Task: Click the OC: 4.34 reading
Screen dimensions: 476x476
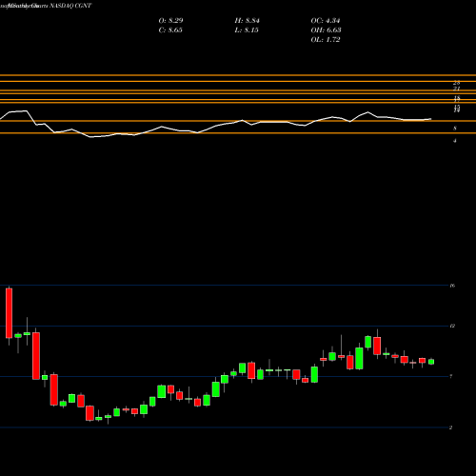Action: click(x=326, y=21)
